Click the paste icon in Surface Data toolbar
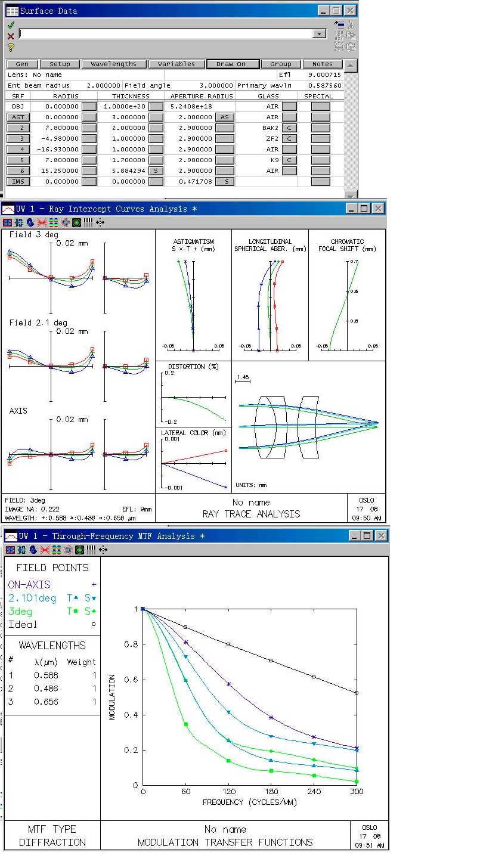The image size is (477, 868). [351, 46]
